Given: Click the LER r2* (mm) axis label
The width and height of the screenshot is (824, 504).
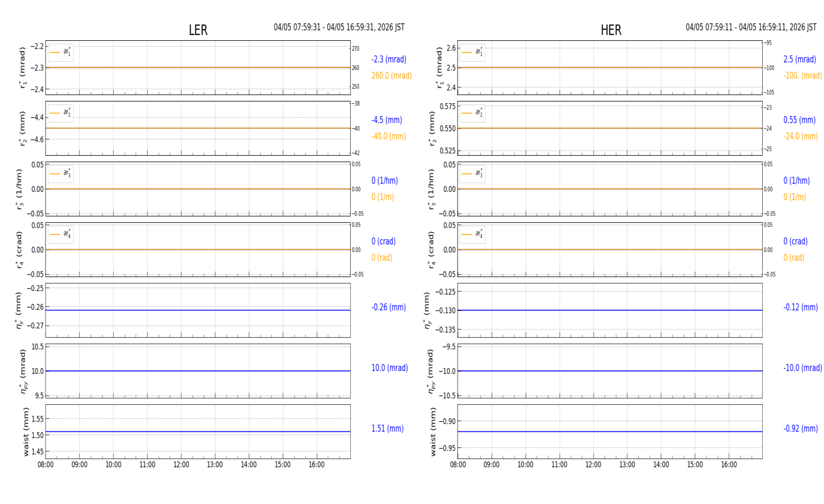Looking at the screenshot, I should (x=23, y=128).
